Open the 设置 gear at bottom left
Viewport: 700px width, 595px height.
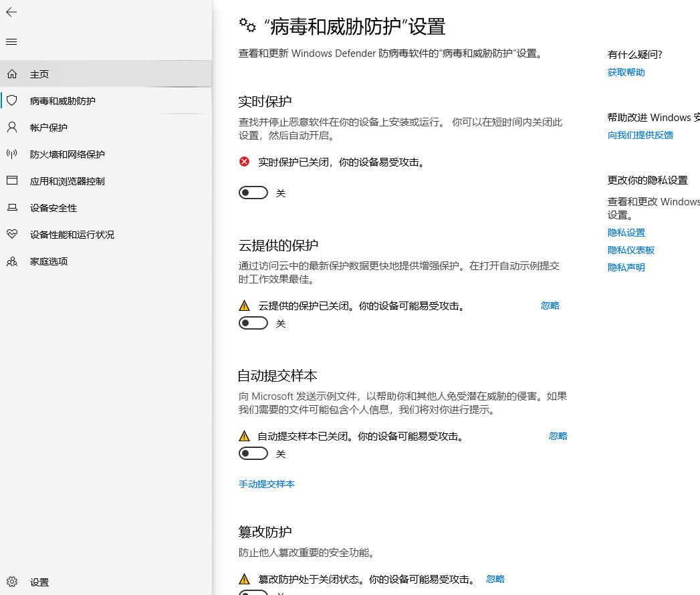(x=12, y=582)
